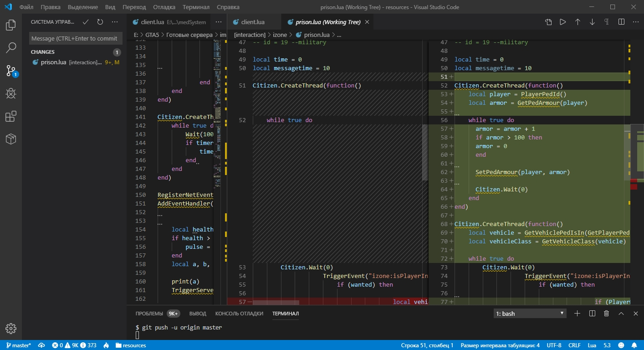Screen dimensions: 644x350
Task: Delete terminal with the trash icon
Action: click(606, 314)
